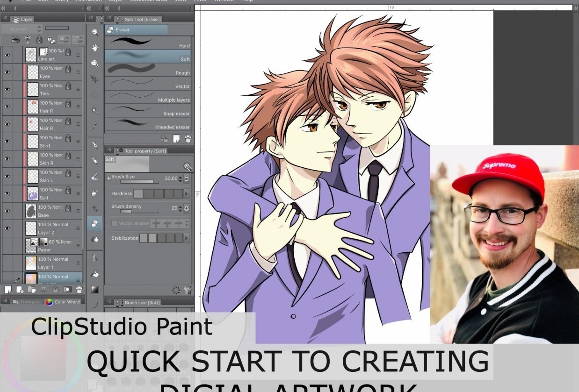This screenshot has width=579, height=392.
Task: Switch to the Navigator tab
Action: 27,302
